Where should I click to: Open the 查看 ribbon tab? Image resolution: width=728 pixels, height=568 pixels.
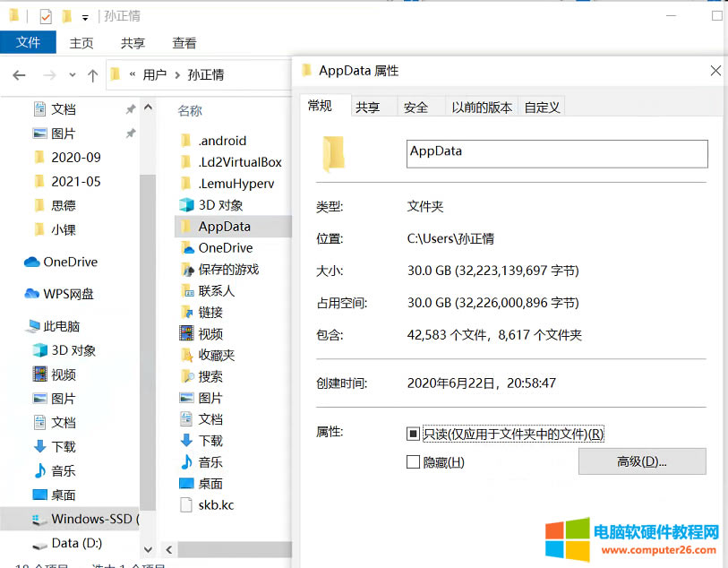[184, 43]
